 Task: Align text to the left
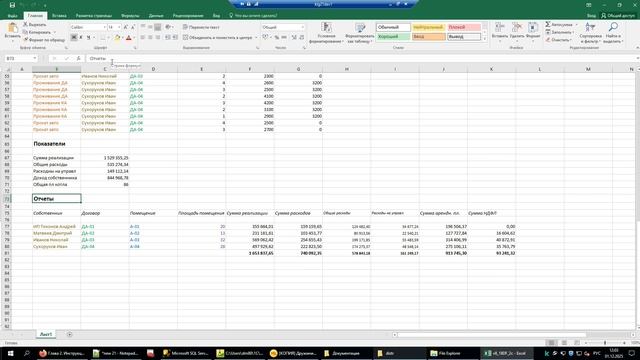coord(143,38)
